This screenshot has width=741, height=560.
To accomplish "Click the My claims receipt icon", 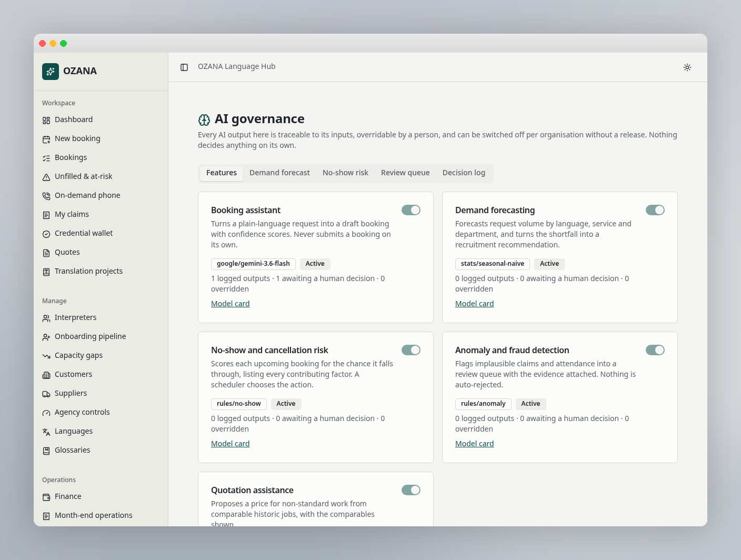I will [46, 215].
